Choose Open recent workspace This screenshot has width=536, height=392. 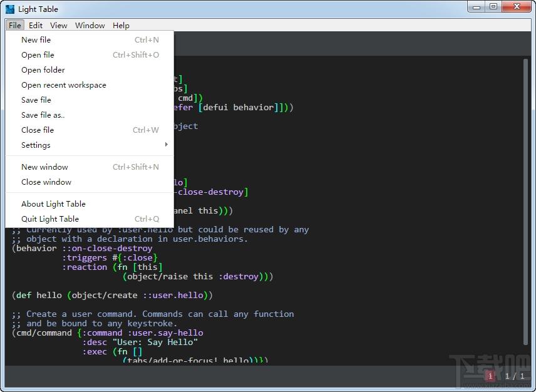90,85
